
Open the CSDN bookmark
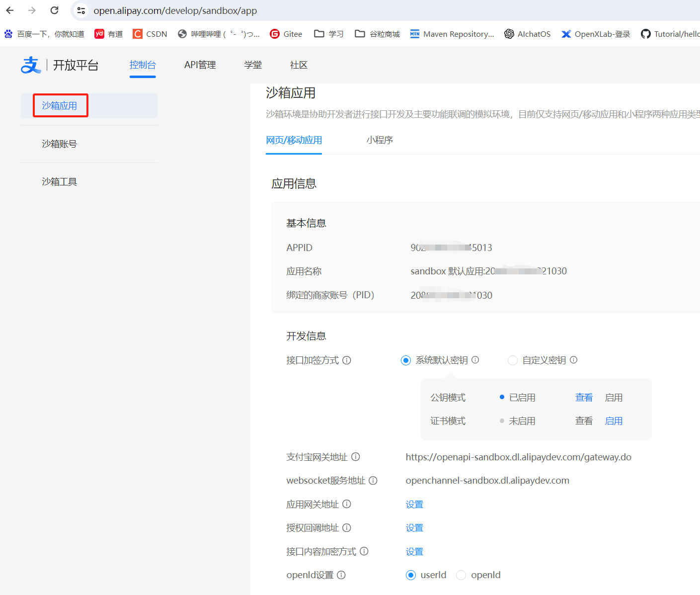150,34
